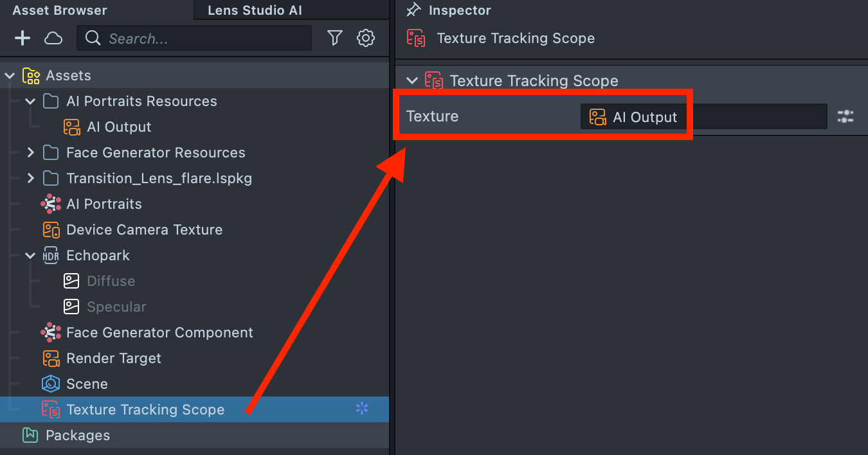Click the Scene asset icon
The height and width of the screenshot is (455, 868).
pyautogui.click(x=51, y=384)
